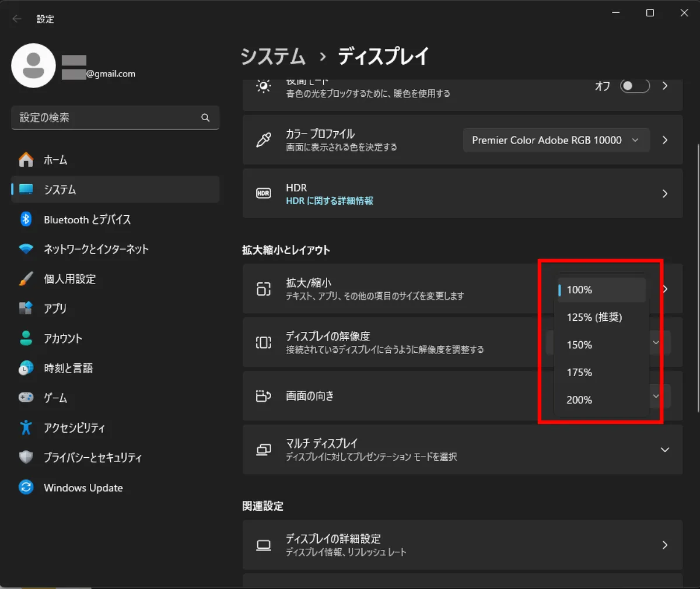This screenshot has height=589, width=700.
Task: Click the night light sun icon
Action: point(264,86)
